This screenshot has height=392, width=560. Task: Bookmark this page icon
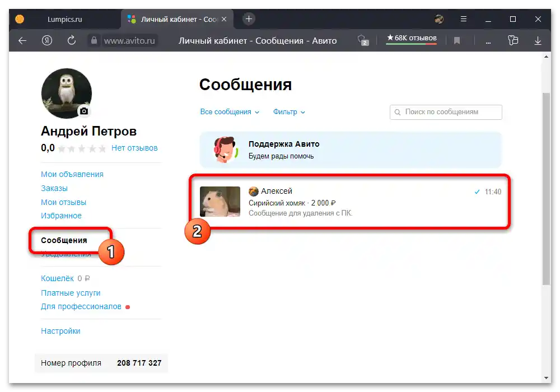pyautogui.click(x=457, y=41)
